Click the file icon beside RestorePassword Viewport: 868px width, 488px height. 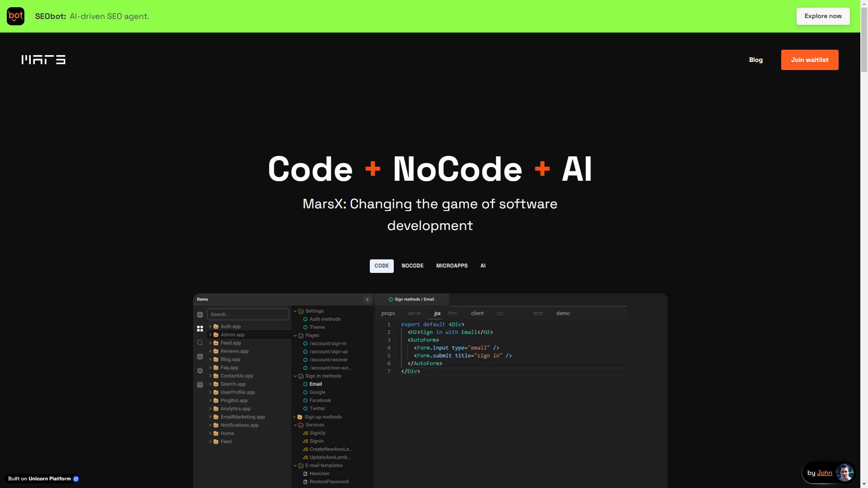(x=305, y=482)
